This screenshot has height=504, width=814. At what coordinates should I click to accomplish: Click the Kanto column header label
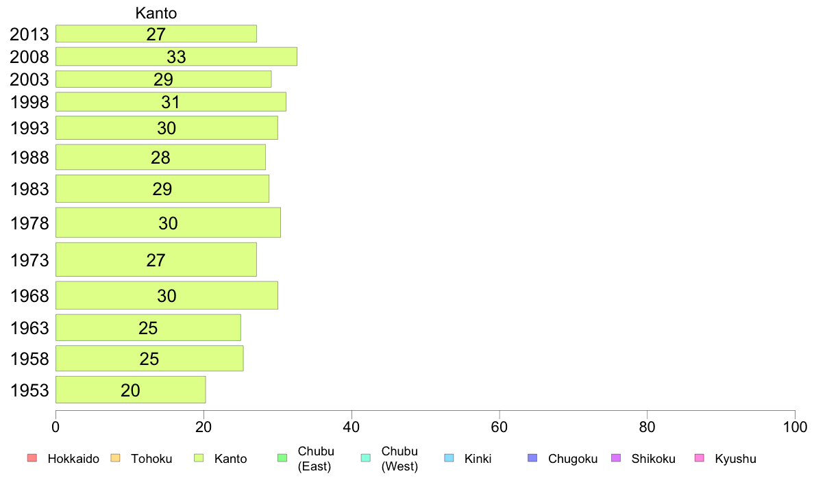pyautogui.click(x=156, y=13)
